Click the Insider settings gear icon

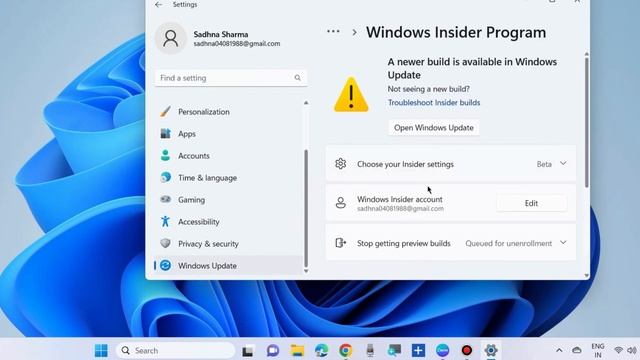pyautogui.click(x=340, y=164)
